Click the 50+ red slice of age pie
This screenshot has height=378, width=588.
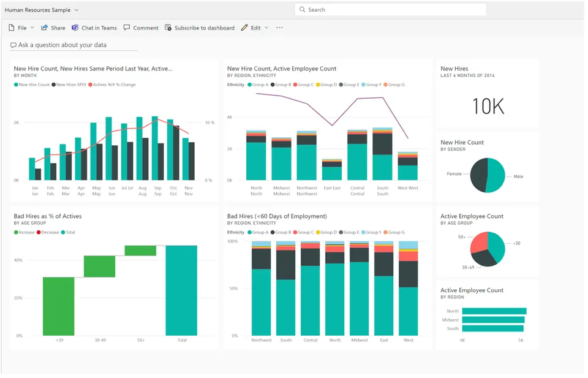point(478,243)
